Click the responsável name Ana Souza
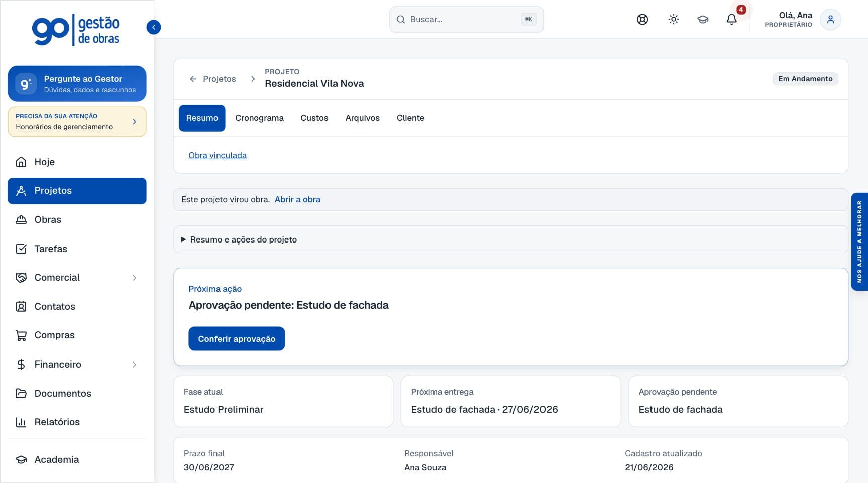This screenshot has width=868, height=483. click(425, 467)
